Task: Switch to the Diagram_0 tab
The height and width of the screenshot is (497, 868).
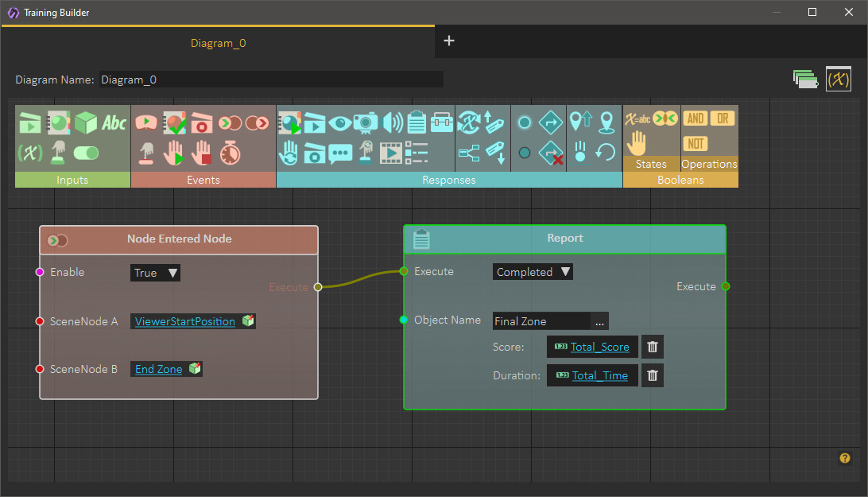Action: pos(218,43)
